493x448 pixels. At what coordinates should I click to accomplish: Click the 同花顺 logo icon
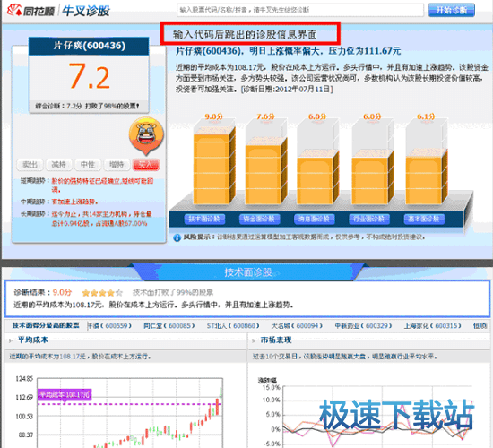14,11
